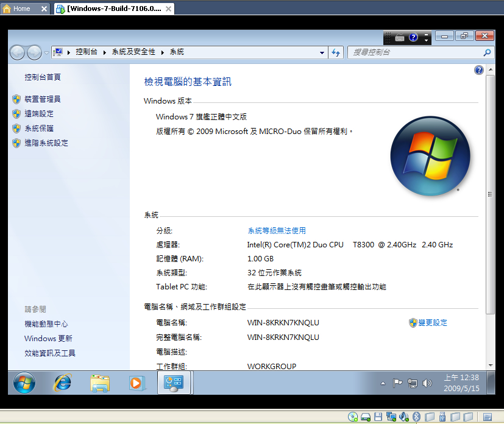Click the keyboard icon in the black toolbar
The image size is (504, 424).
[400, 38]
